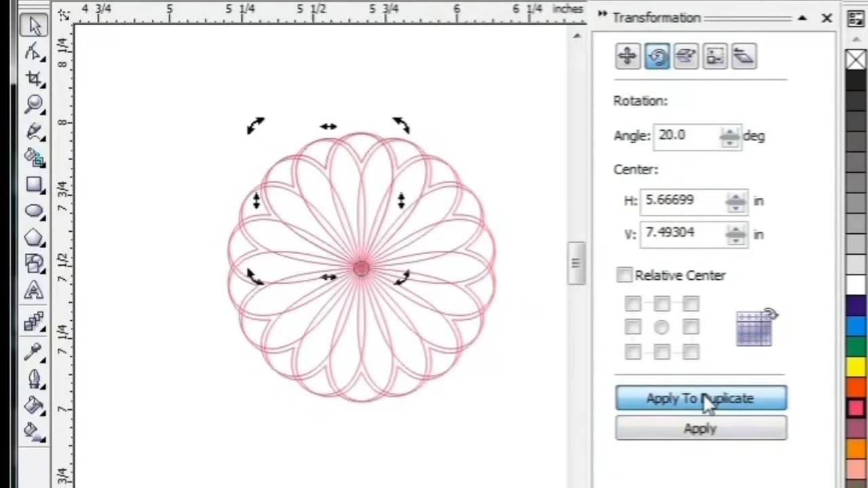Open the docker tab icon above palette
Image resolution: width=868 pixels, height=488 pixels.
[x=856, y=18]
